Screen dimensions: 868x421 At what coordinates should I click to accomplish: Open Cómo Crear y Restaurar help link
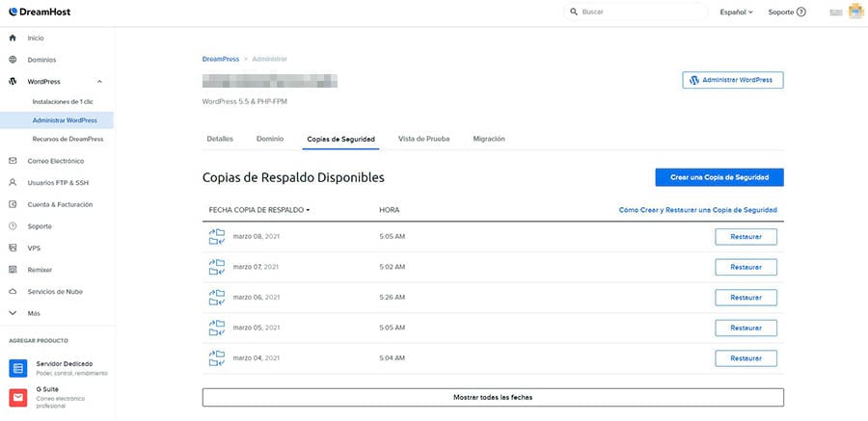(x=697, y=209)
